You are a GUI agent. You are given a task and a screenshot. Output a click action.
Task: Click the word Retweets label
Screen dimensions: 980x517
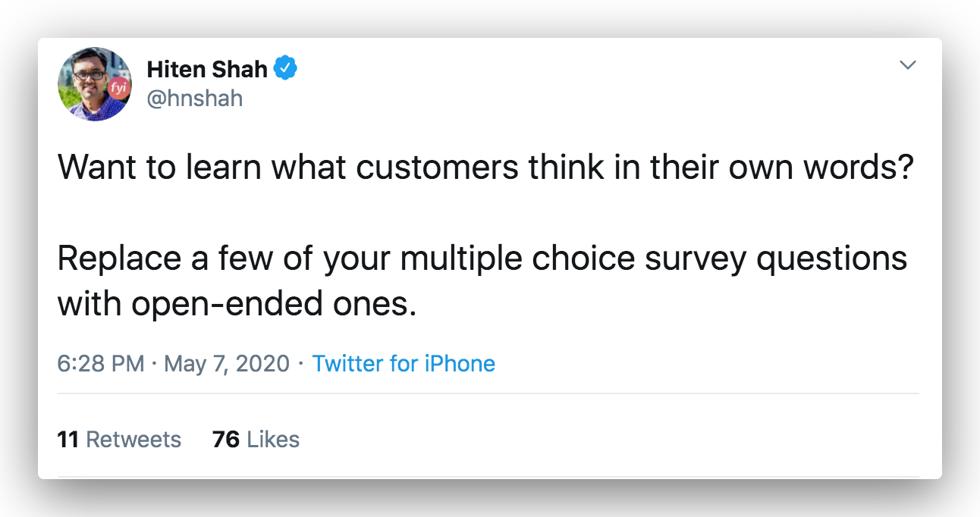[133, 440]
